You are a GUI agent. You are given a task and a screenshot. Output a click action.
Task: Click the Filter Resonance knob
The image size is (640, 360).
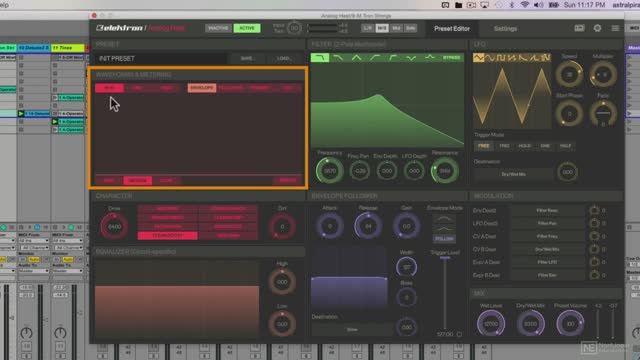tap(444, 171)
